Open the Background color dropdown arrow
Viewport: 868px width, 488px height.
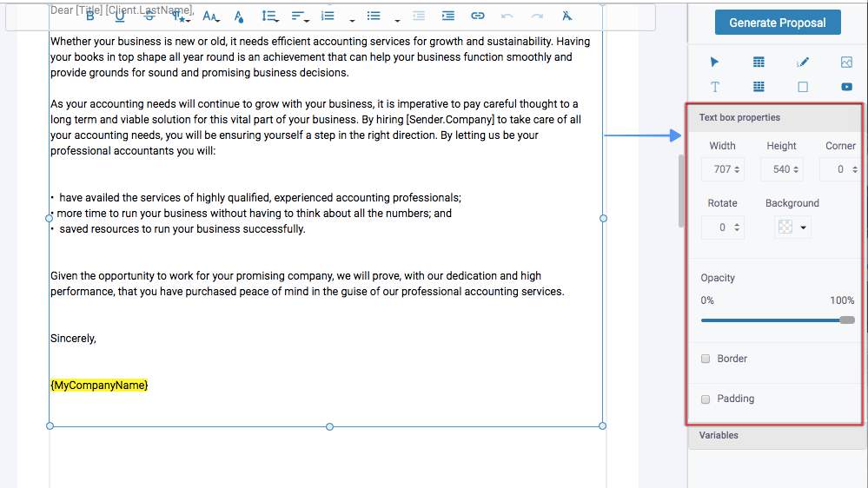[803, 228]
